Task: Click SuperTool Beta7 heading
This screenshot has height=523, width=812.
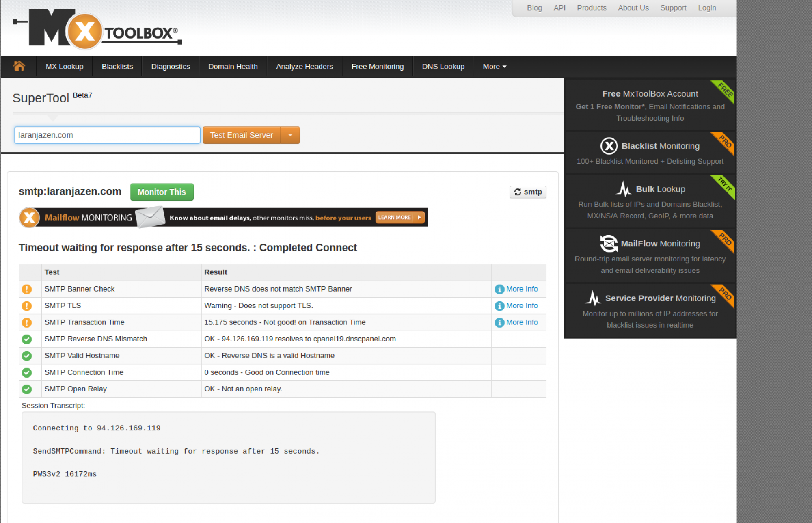Action: [52, 97]
